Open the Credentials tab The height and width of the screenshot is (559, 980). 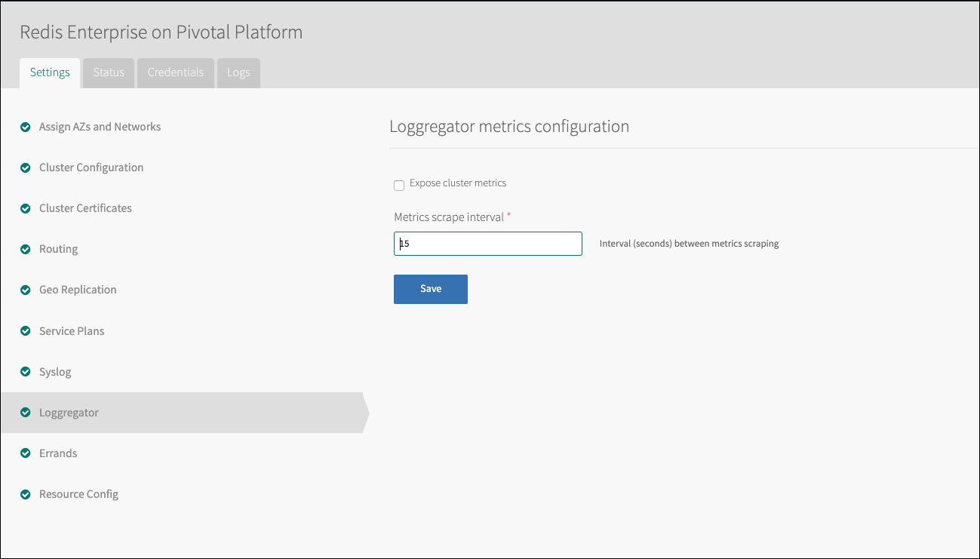[175, 72]
